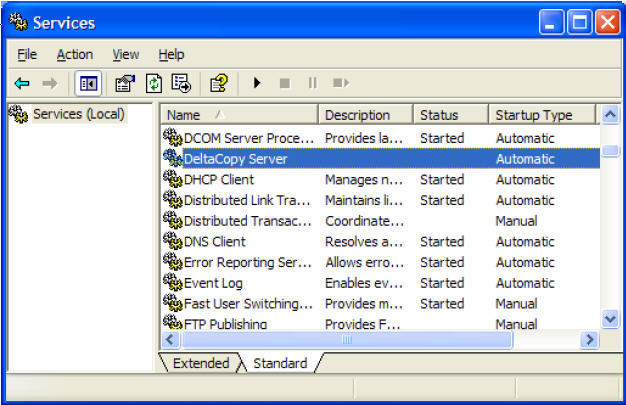Click the Services icon in the title bar
Screen dimensions: 626x405
click(x=18, y=22)
